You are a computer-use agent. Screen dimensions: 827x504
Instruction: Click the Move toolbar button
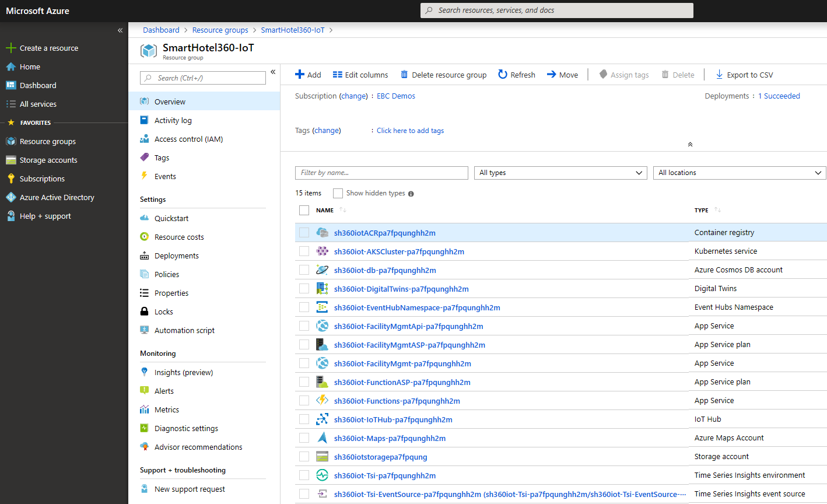pos(562,75)
